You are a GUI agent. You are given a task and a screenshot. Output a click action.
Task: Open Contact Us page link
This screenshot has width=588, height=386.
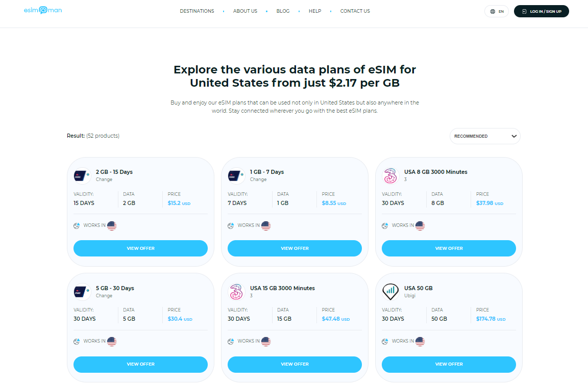pyautogui.click(x=355, y=11)
